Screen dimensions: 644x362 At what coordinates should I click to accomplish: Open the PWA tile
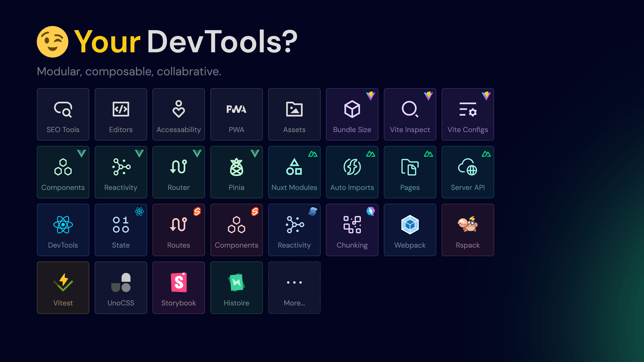pos(236,114)
